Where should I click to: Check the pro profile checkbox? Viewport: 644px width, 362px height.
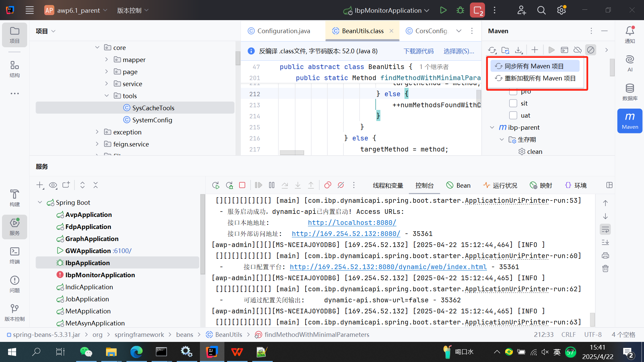pos(513,92)
